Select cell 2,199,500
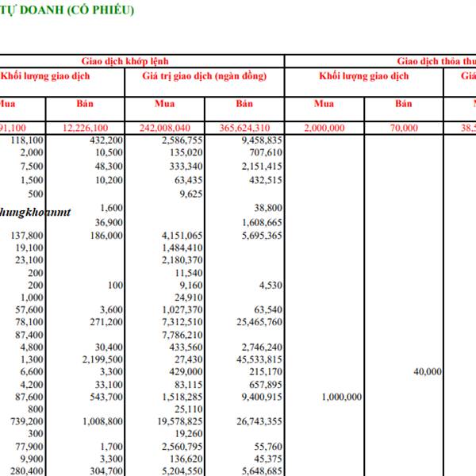 (102, 359)
